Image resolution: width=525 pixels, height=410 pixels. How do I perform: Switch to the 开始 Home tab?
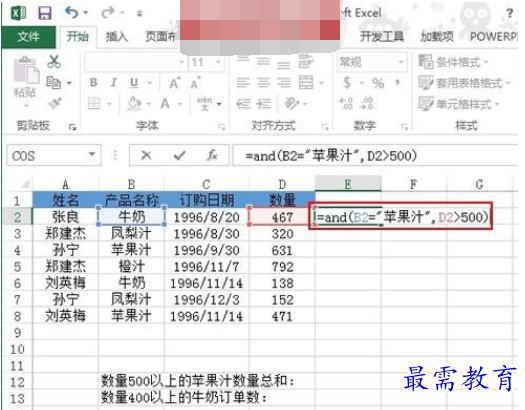click(77, 36)
